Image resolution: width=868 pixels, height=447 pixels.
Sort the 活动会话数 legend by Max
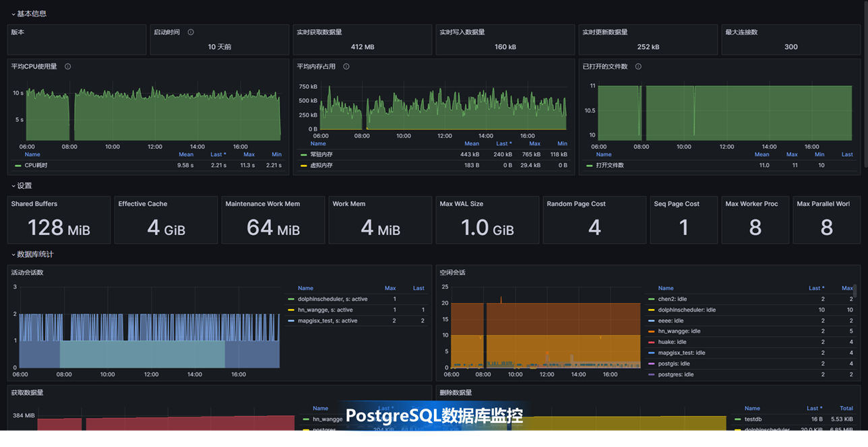[390, 288]
